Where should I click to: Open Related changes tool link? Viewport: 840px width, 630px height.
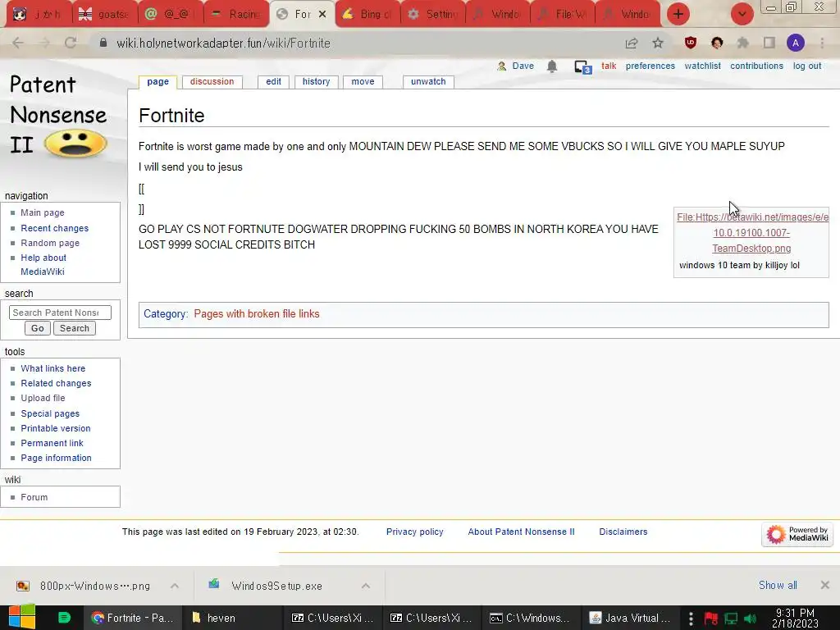coord(56,384)
